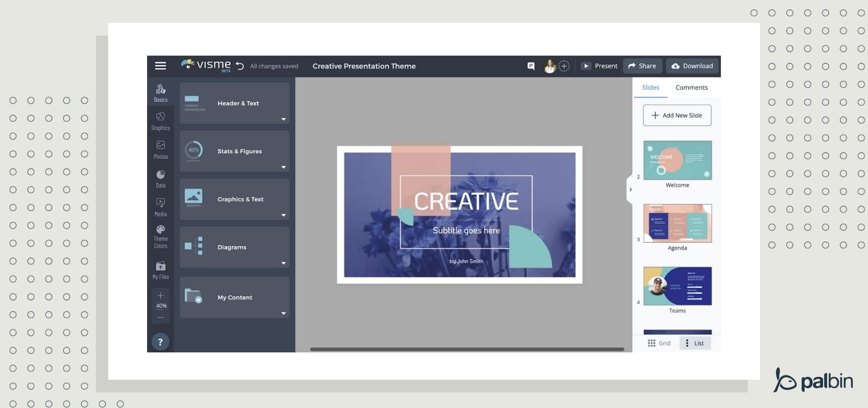868x408 pixels.
Task: Open the Basics sidebar panel
Action: tap(160, 93)
